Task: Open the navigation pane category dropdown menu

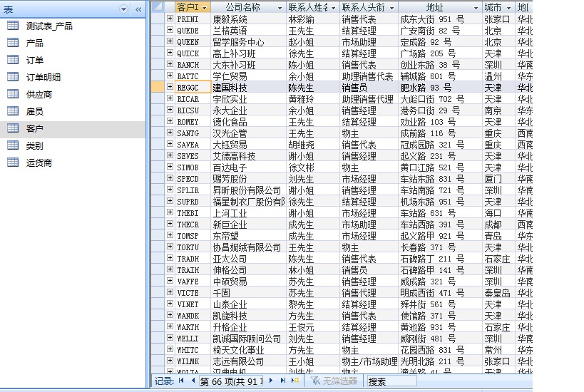Action: pyautogui.click(x=124, y=9)
